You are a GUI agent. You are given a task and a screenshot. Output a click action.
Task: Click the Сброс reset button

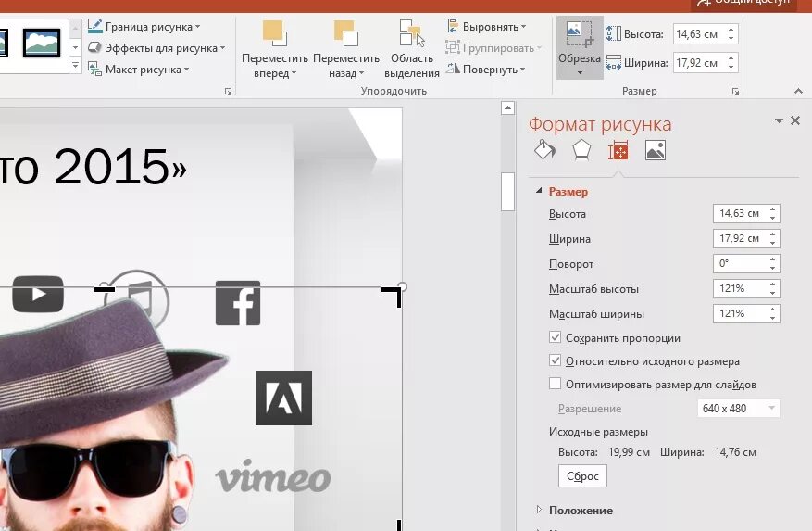tap(582, 476)
